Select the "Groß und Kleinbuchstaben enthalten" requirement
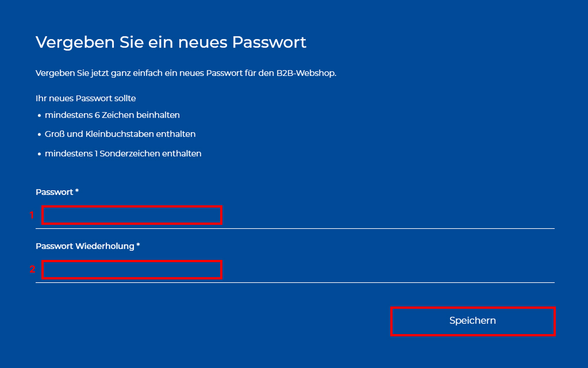 point(120,134)
